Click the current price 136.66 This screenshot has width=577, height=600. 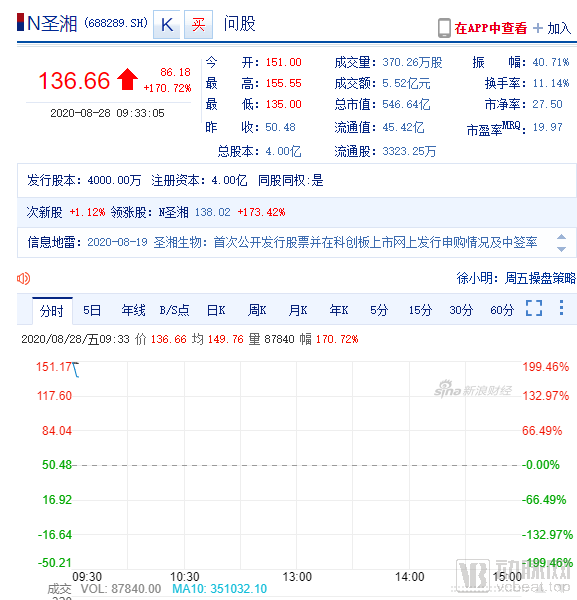(x=74, y=81)
